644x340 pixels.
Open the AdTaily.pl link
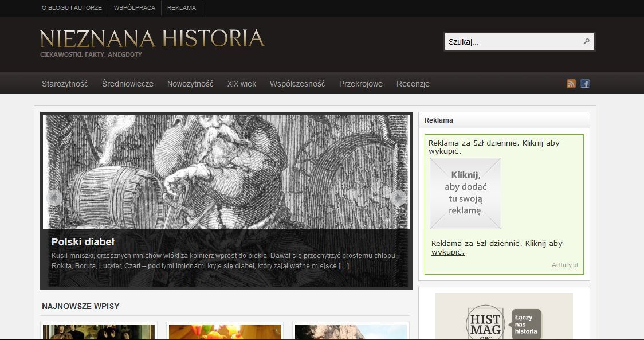click(x=565, y=265)
